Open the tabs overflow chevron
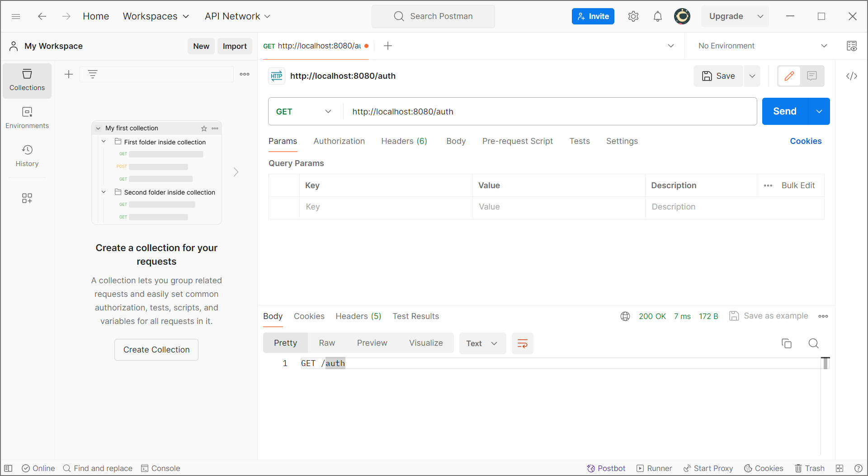Viewport: 868px width, 476px height. (671, 46)
